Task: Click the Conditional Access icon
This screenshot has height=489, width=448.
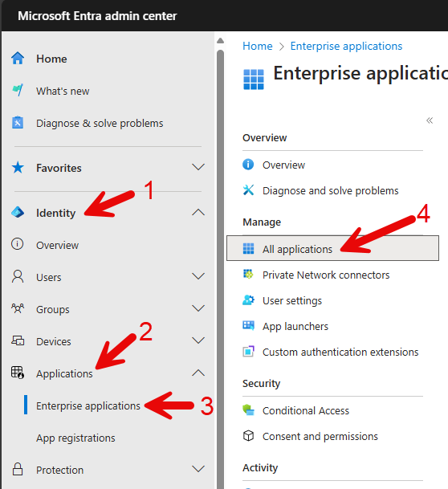Action: 248,410
